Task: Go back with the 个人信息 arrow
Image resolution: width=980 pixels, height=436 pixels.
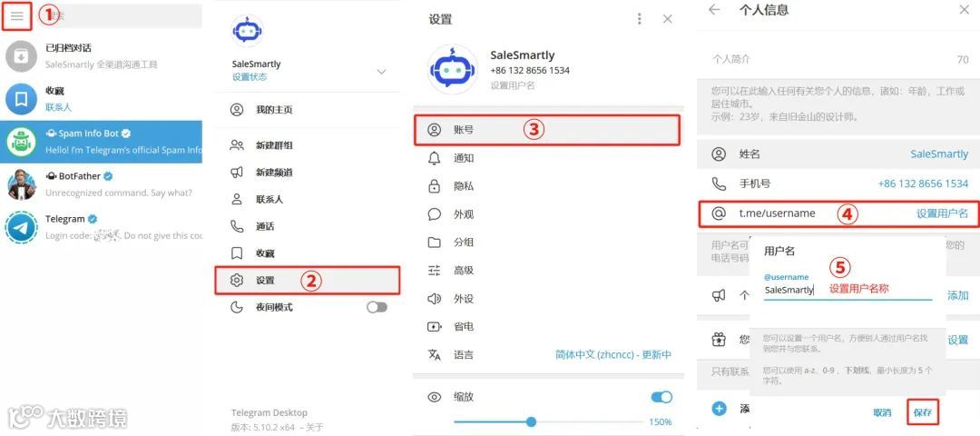Action: 714,9
